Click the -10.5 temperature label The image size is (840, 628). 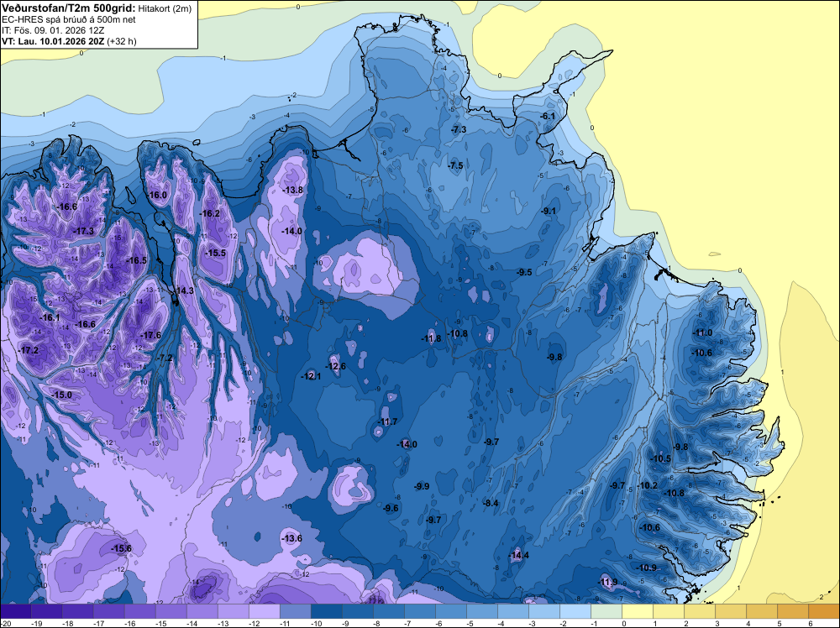(660, 458)
